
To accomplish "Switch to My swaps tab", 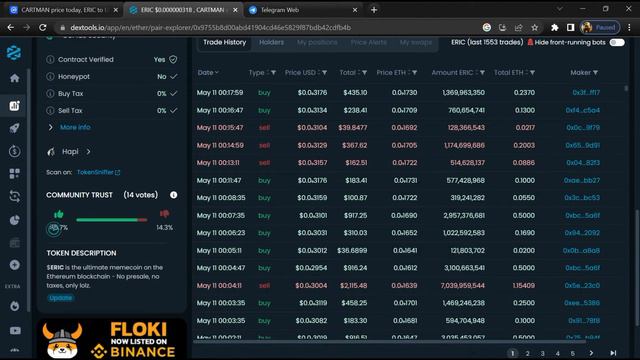I will (416, 42).
